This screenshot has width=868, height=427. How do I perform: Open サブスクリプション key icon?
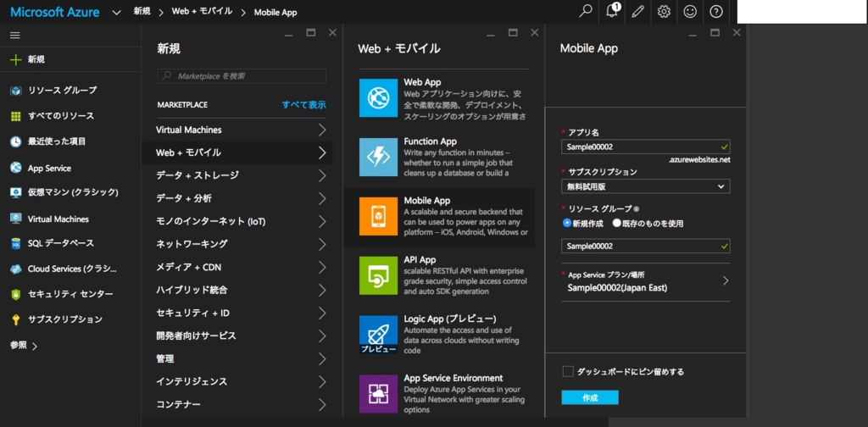16,319
